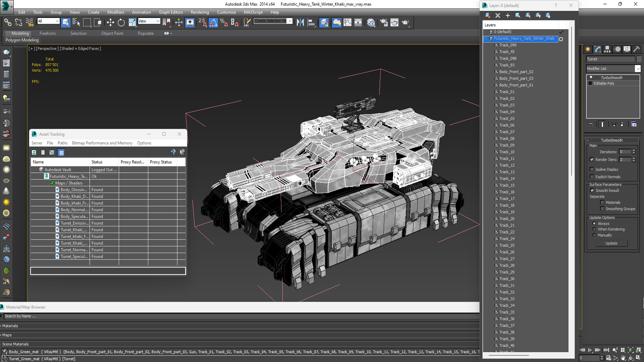Click the Mirror tool icon
Viewport: 644px width, 362px height.
click(x=300, y=22)
